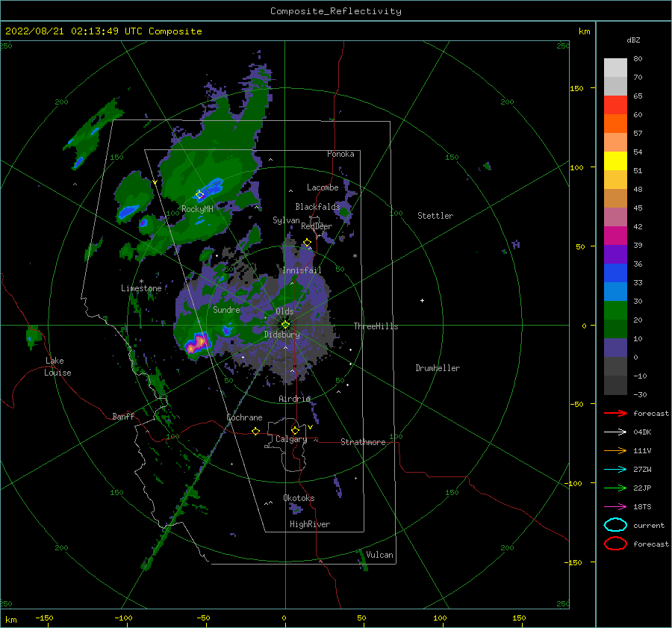Click the Lake Louise label

[x=57, y=367]
